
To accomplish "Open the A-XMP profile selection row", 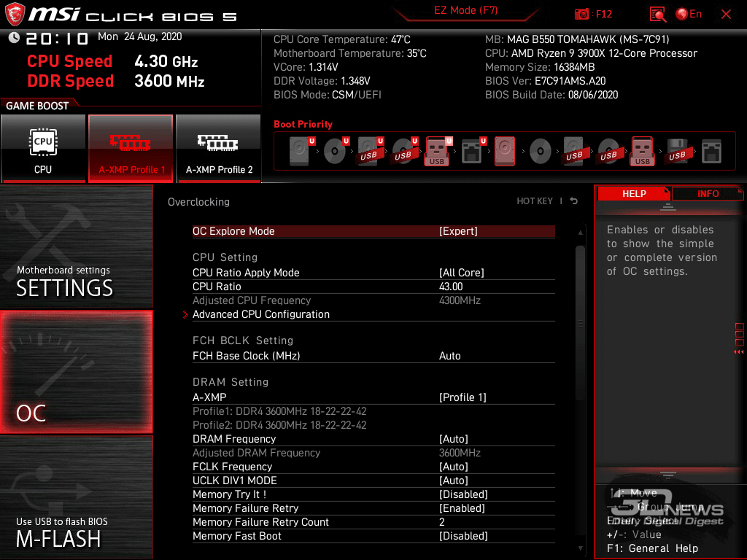I will pos(373,397).
